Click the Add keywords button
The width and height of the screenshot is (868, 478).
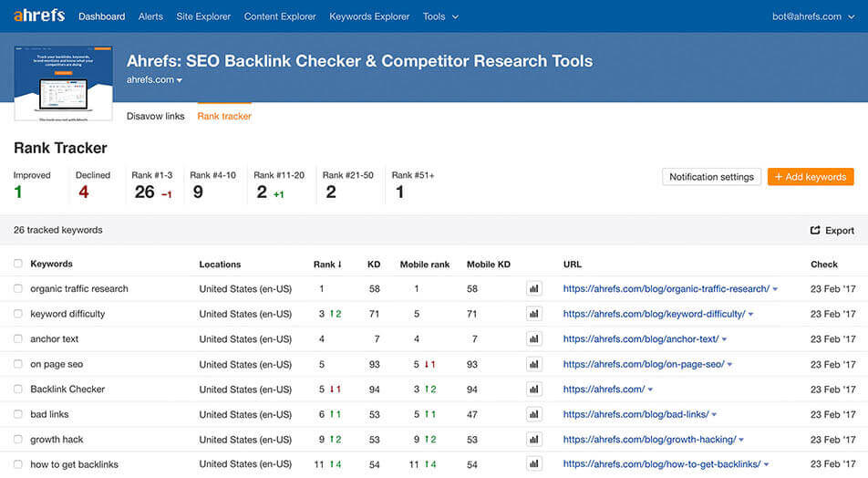[811, 177]
